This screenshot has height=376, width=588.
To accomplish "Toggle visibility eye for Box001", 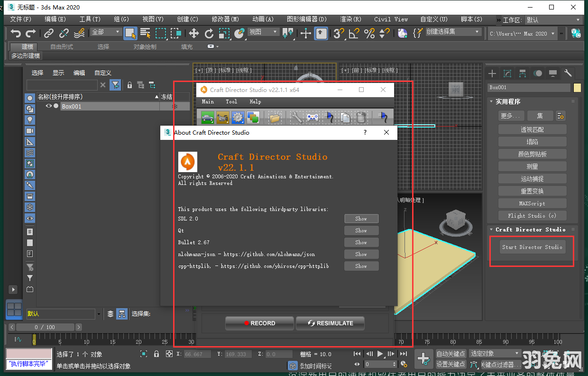I will pyautogui.click(x=48, y=106).
